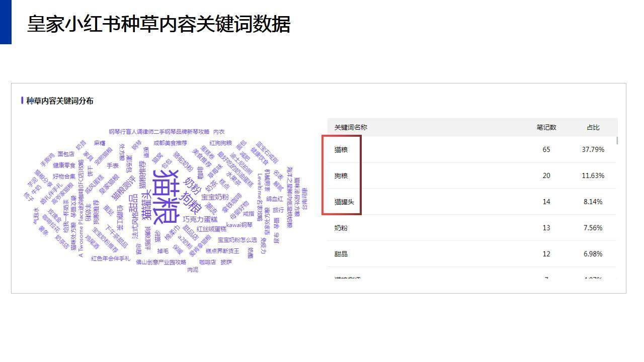Click 红色年会伴手礼 in the word cloud
The height and width of the screenshot is (362, 644).
111,259
